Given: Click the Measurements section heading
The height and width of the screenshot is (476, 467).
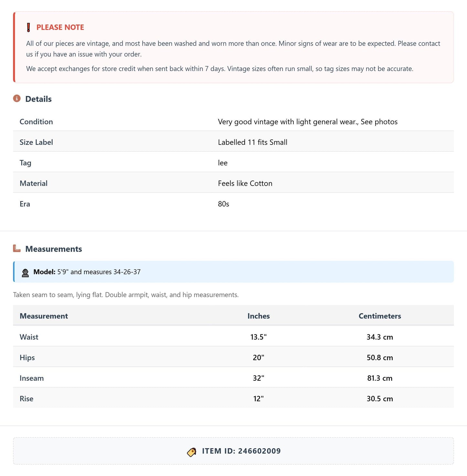Looking at the screenshot, I should point(54,249).
